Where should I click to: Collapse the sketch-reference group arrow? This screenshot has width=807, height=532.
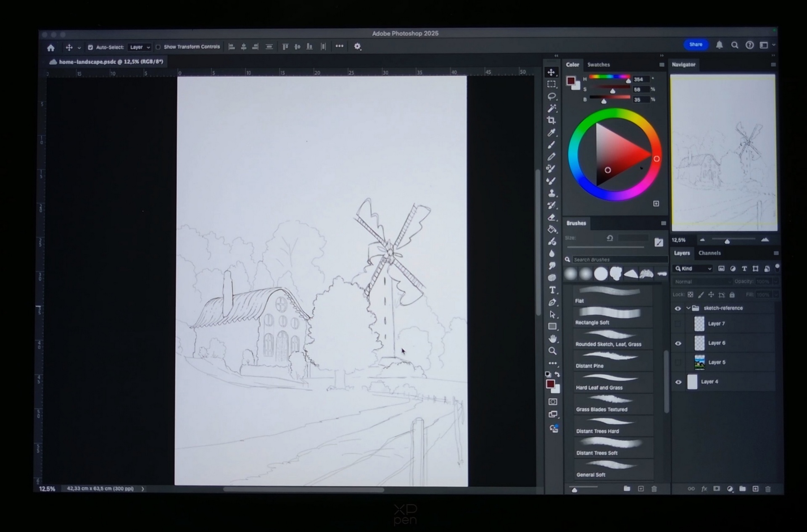coord(688,308)
